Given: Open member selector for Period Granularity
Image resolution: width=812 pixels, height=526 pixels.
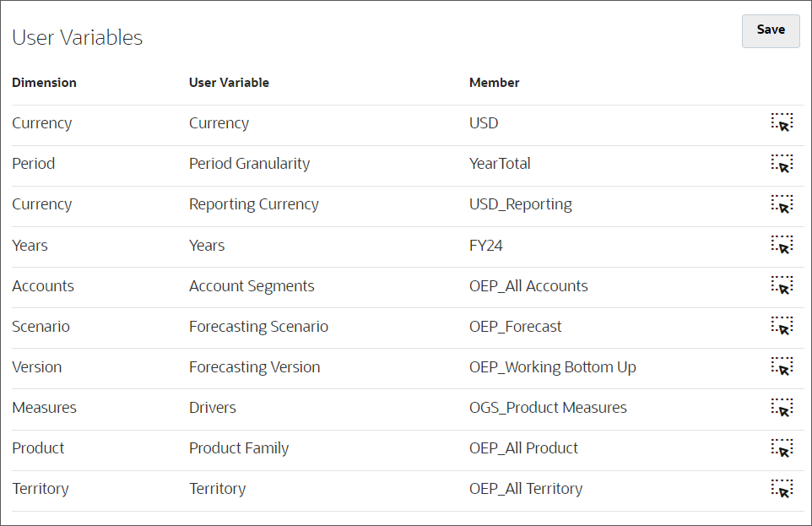Looking at the screenshot, I should [783, 165].
